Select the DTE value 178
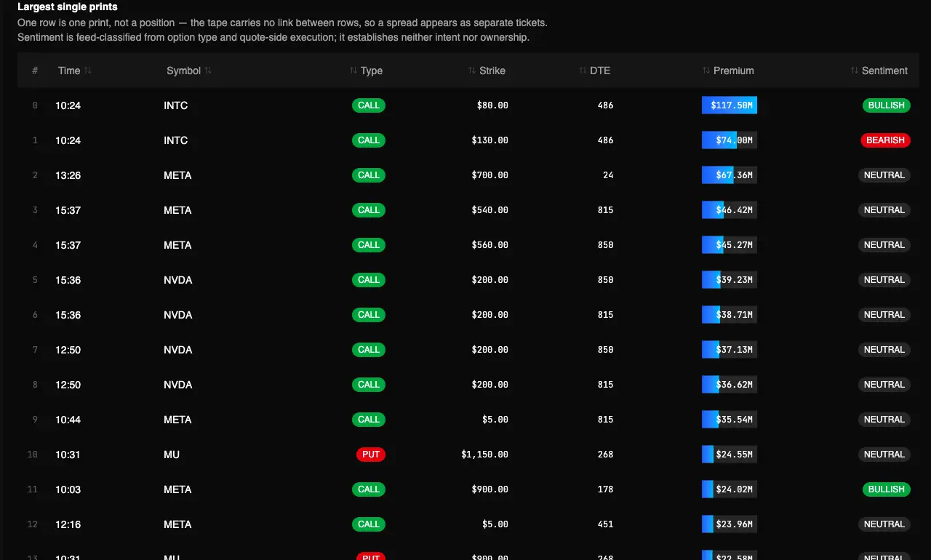This screenshot has width=931, height=560. coord(605,489)
